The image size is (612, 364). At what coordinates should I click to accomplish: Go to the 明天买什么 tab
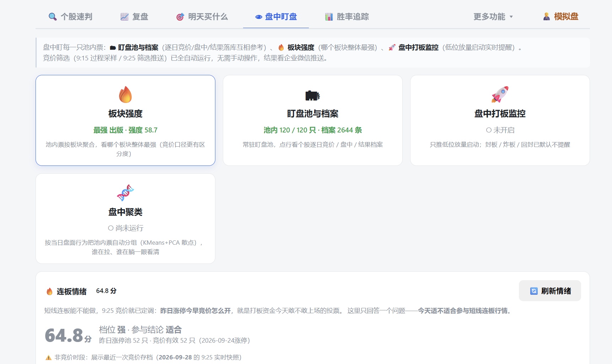202,17
